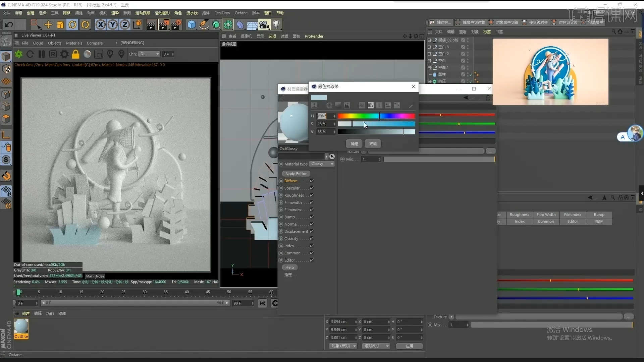Toggle Live Viewer resolution lock
Image resolution: width=644 pixels, height=362 pixels.
76,54
